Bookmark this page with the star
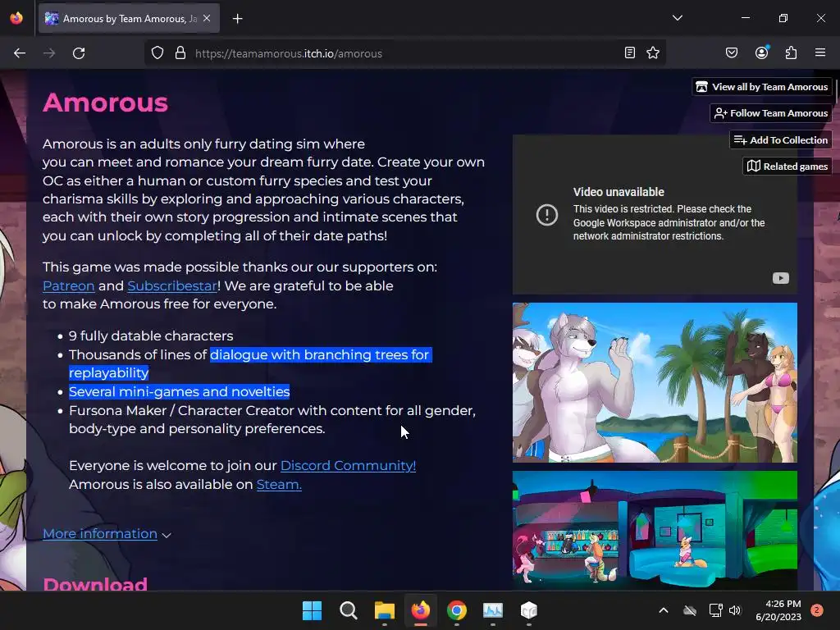Image resolution: width=840 pixels, height=630 pixels. click(x=653, y=53)
